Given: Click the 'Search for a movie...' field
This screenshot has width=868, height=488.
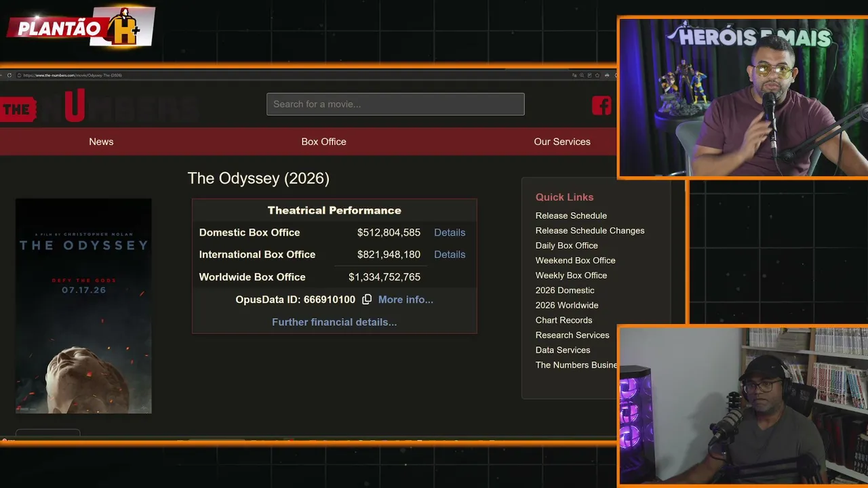Looking at the screenshot, I should (x=395, y=104).
